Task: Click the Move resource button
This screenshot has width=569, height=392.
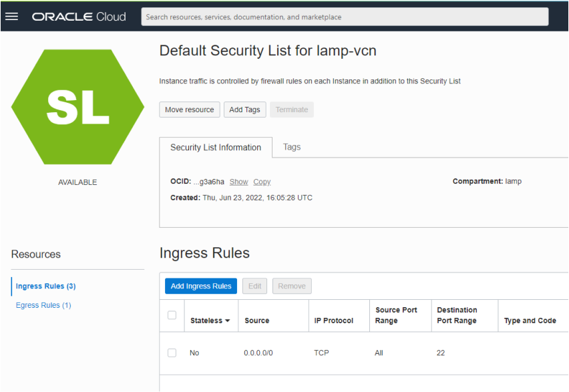Action: pos(190,109)
